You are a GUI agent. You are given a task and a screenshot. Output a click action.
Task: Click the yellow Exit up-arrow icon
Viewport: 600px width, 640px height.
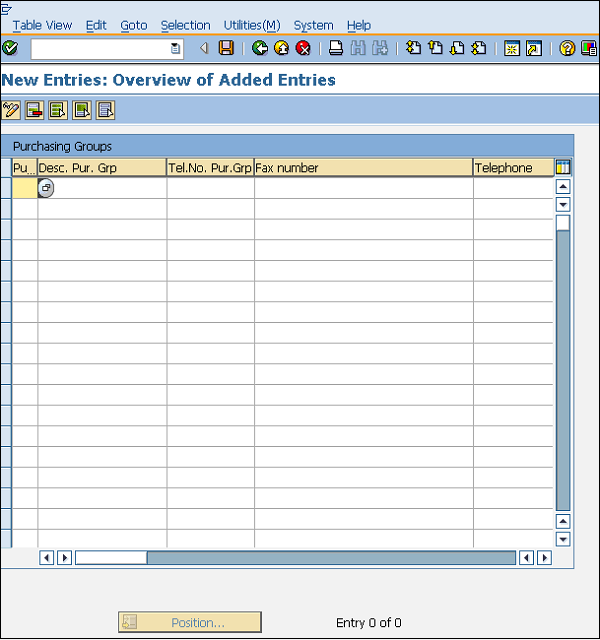coord(282,48)
